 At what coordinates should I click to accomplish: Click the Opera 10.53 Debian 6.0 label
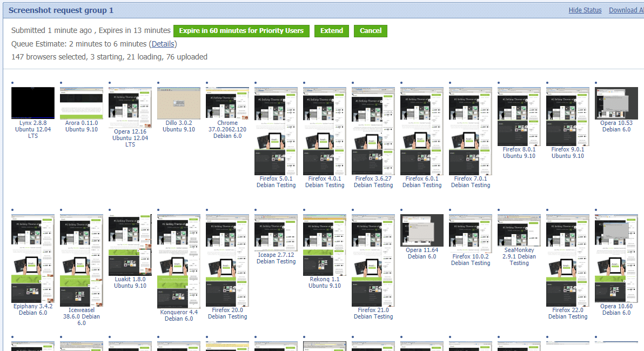pyautogui.click(x=616, y=126)
